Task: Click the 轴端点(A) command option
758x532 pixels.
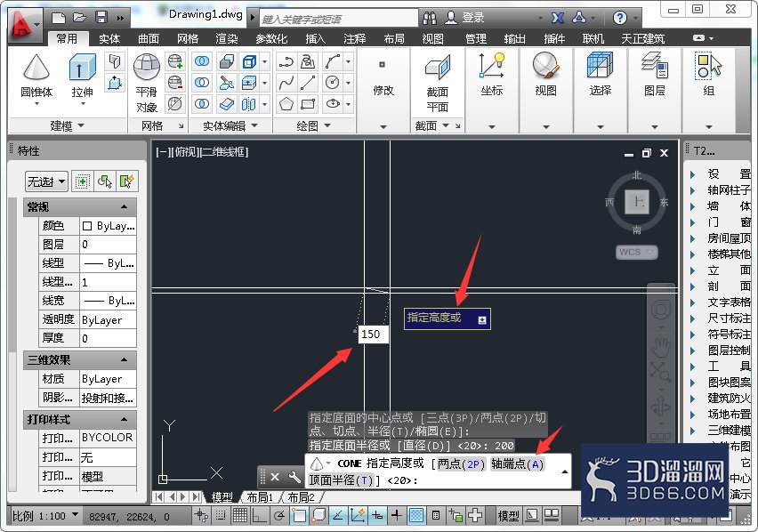Action: click(x=517, y=463)
